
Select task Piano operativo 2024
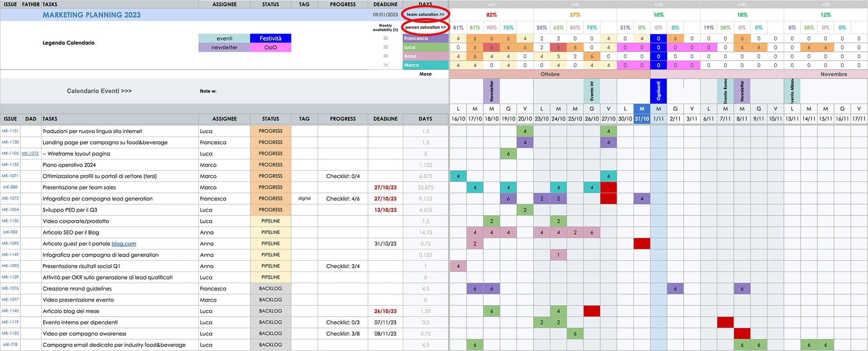coord(69,165)
